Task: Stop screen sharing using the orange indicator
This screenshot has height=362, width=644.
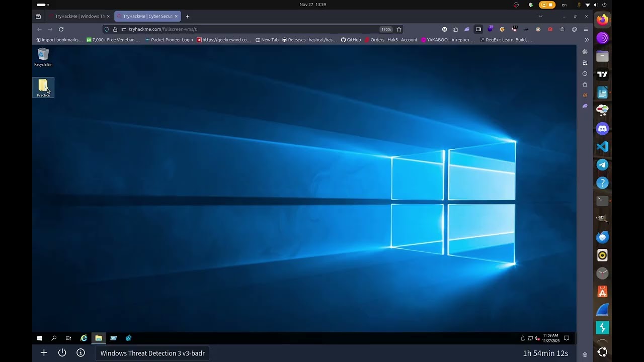Action: 547,5
